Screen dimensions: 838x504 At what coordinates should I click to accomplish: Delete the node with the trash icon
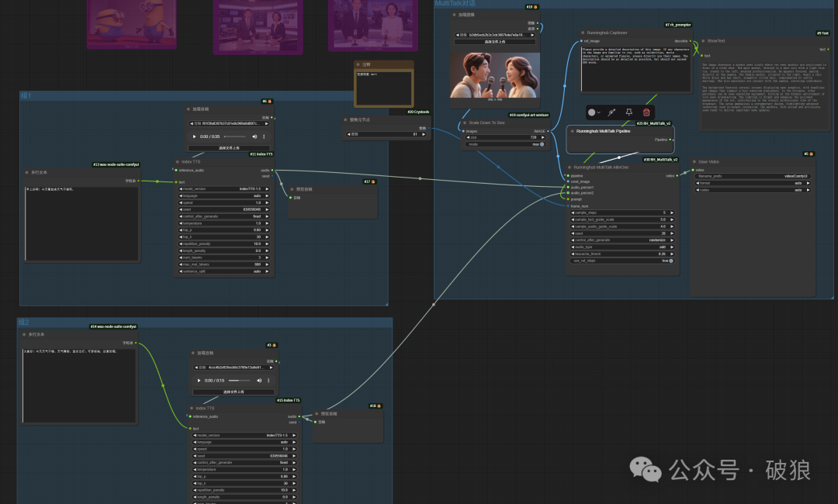pos(647,112)
